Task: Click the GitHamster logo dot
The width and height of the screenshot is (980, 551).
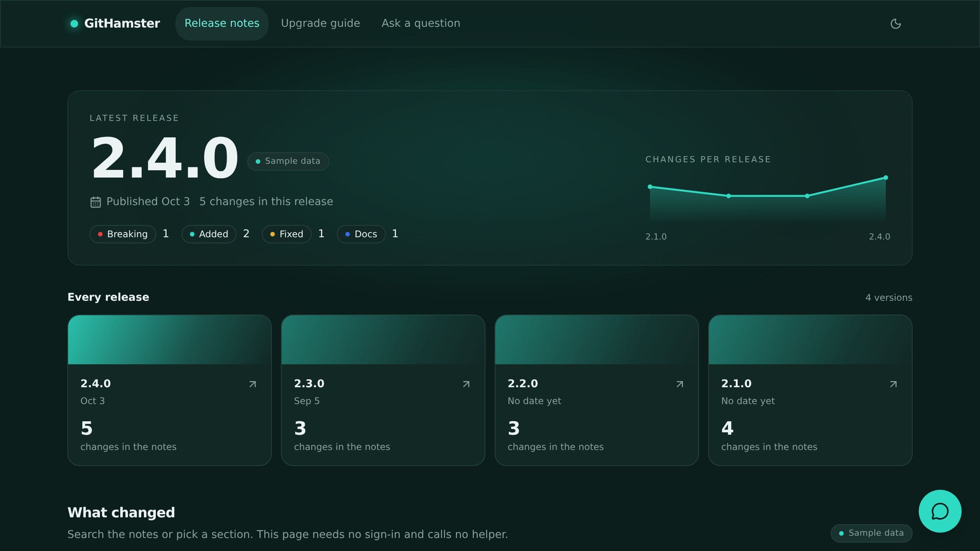Action: point(74,24)
